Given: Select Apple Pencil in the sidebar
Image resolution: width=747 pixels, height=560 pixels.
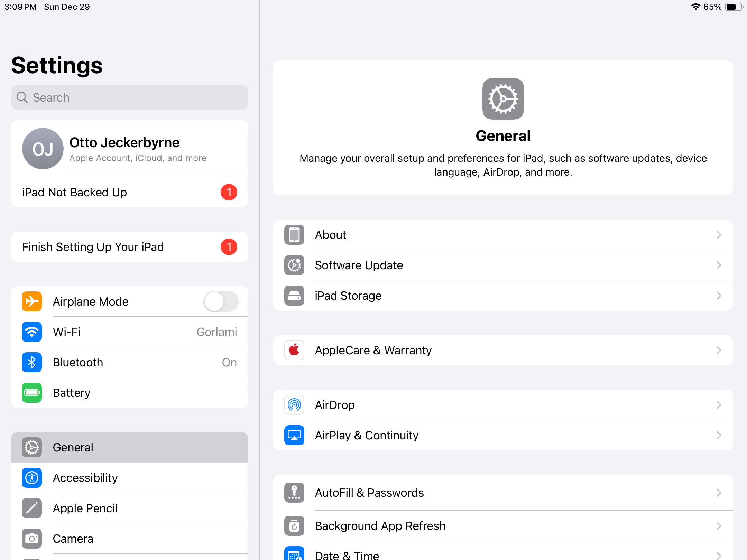Looking at the screenshot, I should (x=130, y=508).
